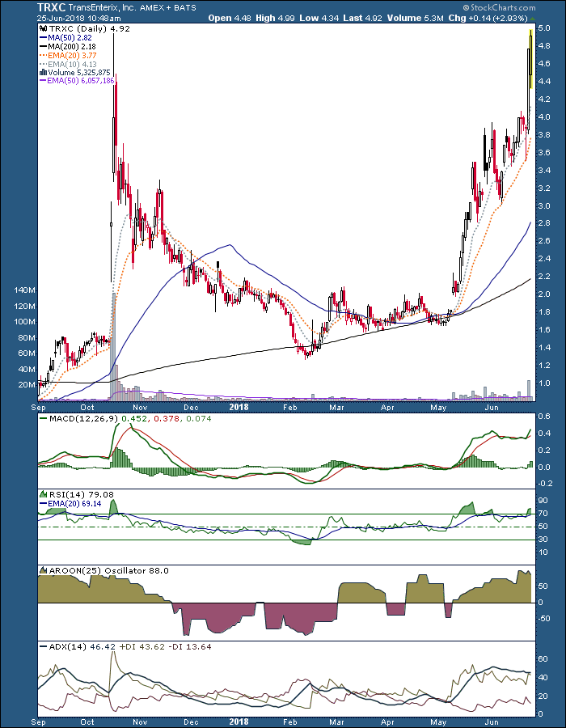Click the -50 AROON axis label
566x728 pixels.
(x=545, y=619)
